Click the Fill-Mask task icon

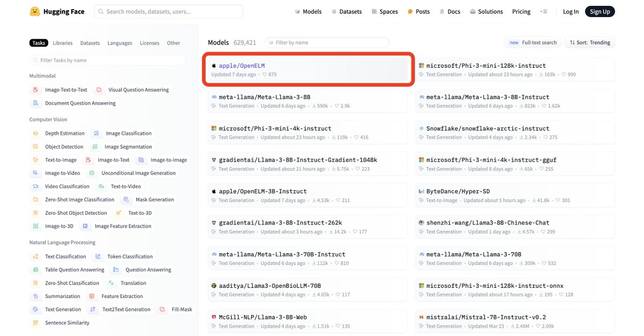pyautogui.click(x=163, y=309)
